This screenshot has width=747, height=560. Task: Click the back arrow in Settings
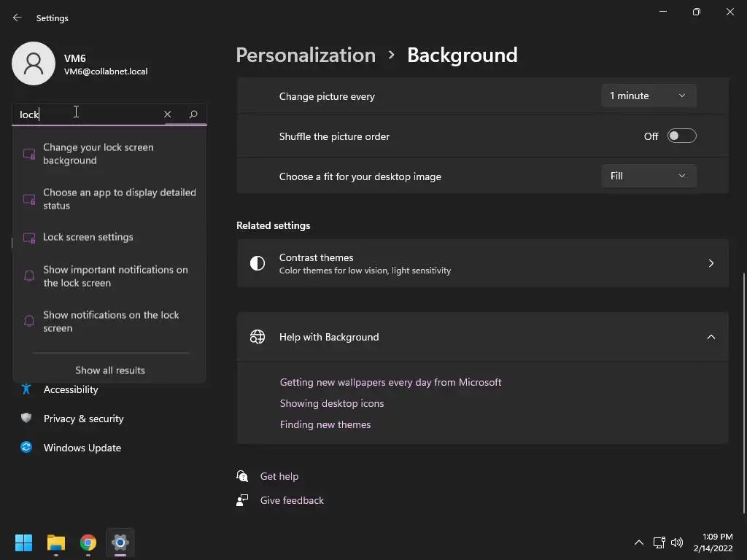18,17
